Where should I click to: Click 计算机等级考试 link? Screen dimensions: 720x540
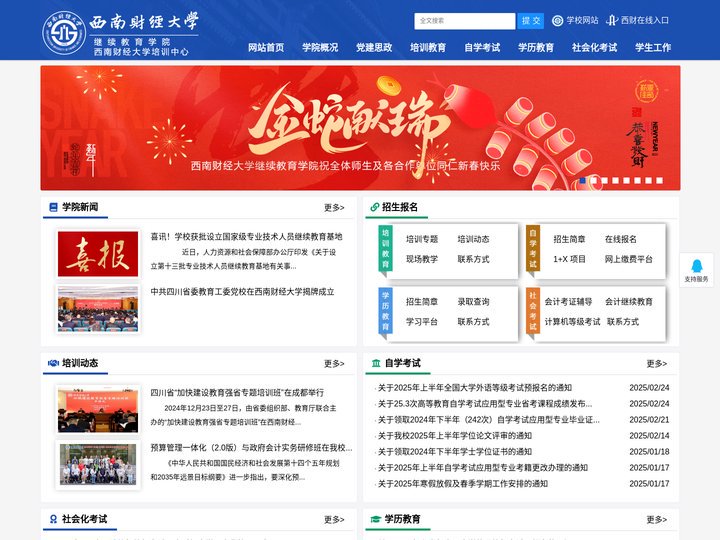coord(572,322)
